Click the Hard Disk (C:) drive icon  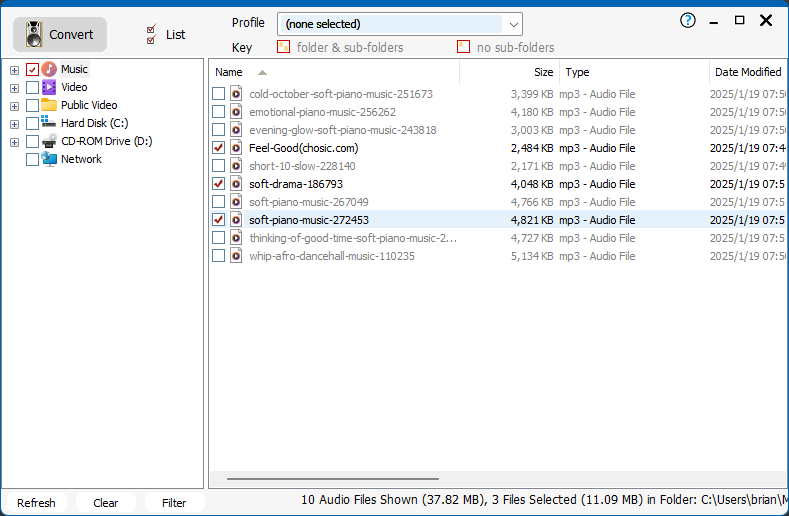pyautogui.click(x=49, y=123)
